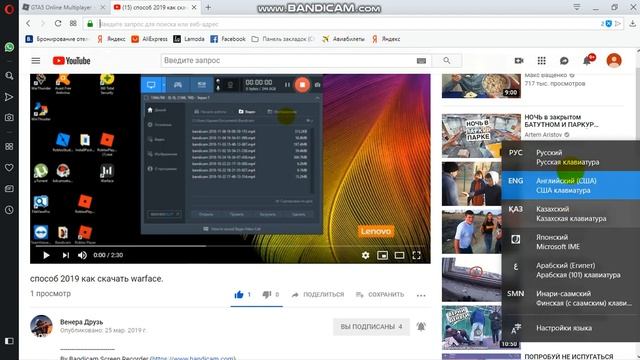Open the Lamoda bookmark
Screen dimensions: 640x360
[x=189, y=39]
